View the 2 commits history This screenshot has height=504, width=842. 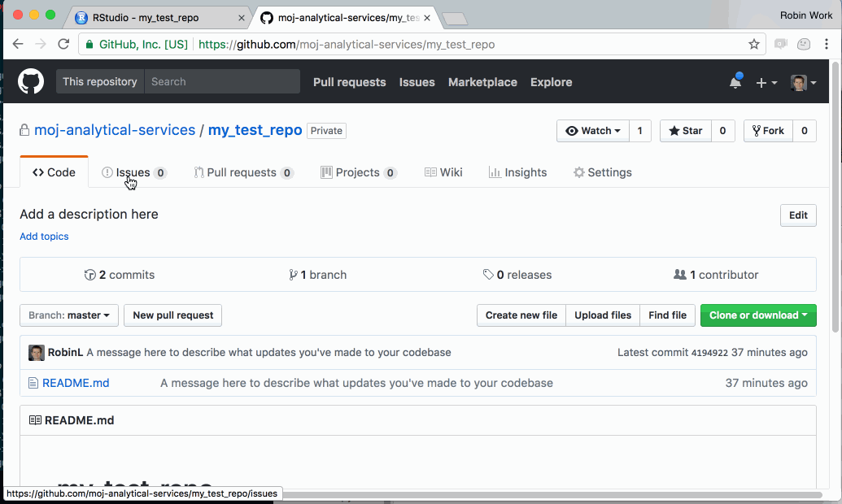120,275
